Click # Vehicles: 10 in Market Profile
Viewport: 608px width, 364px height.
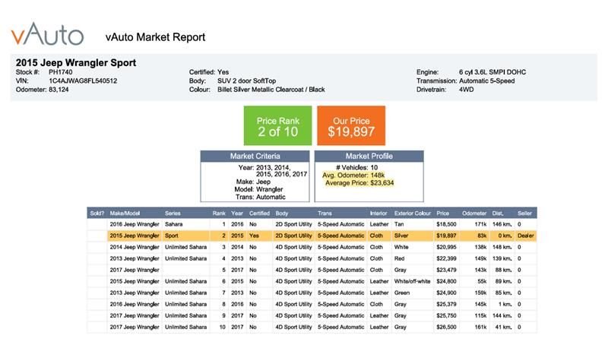[x=356, y=167]
